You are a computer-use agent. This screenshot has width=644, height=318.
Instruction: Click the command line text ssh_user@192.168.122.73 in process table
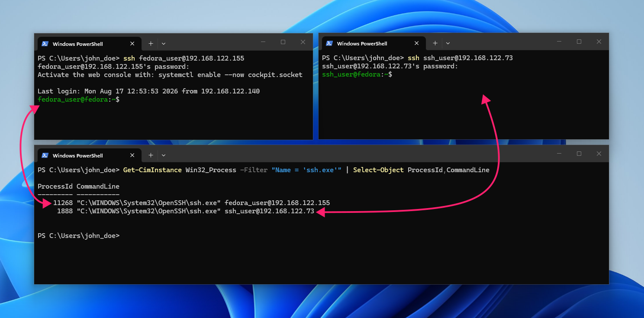click(270, 211)
